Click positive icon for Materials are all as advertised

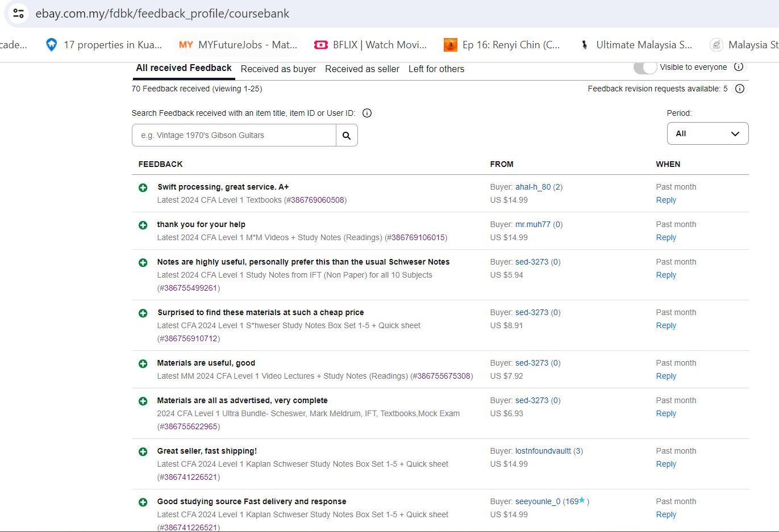[x=143, y=401]
